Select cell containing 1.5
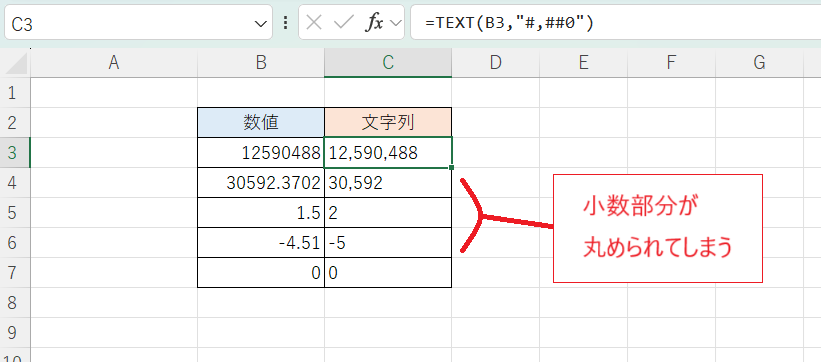Screen dimensions: 821x362 click(261, 213)
